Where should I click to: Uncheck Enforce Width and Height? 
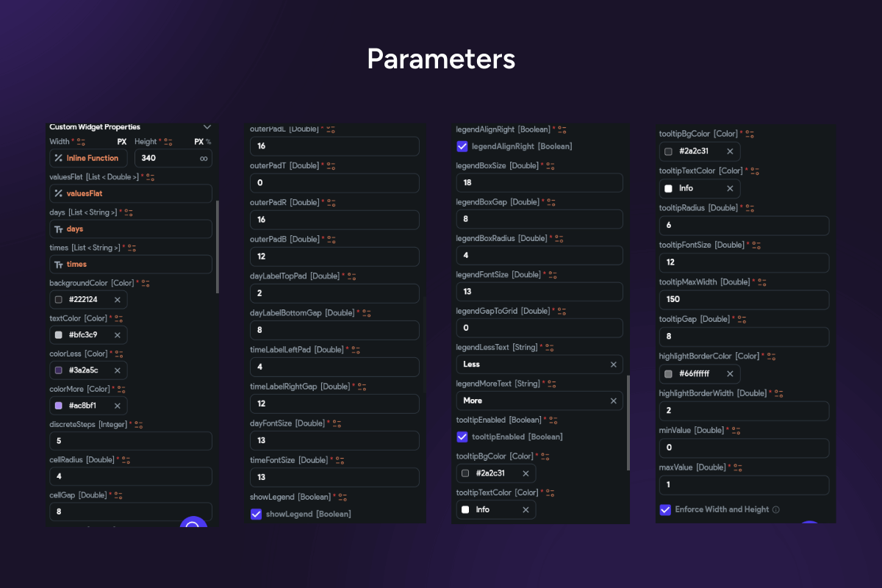(665, 509)
